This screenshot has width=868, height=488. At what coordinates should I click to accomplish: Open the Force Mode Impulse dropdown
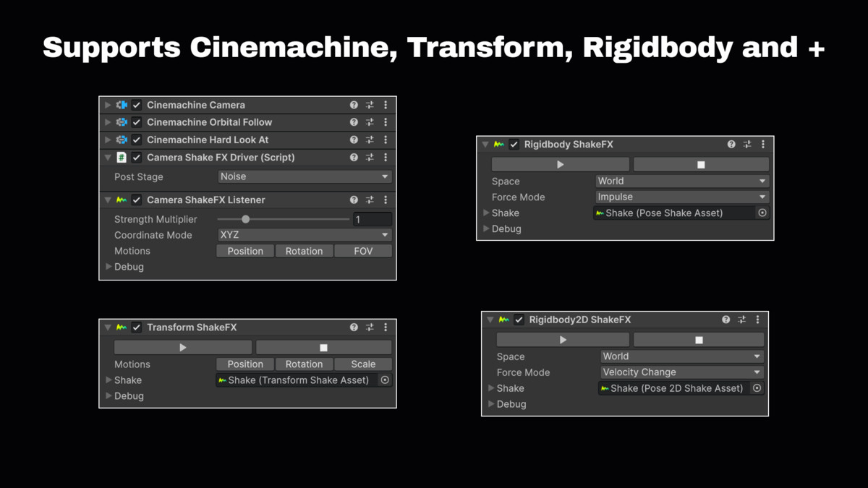[x=682, y=197]
